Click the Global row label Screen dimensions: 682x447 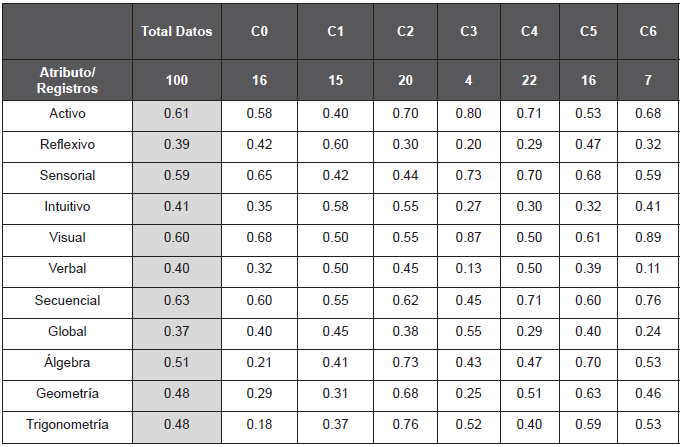67,331
